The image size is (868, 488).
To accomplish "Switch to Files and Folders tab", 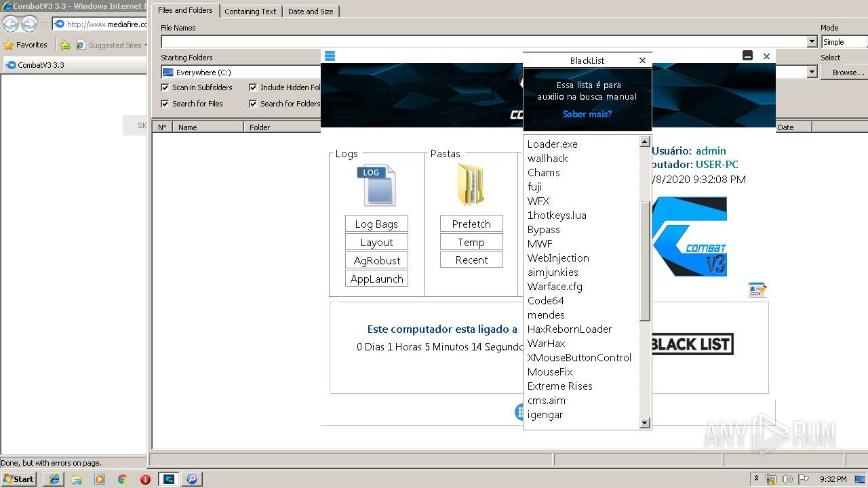I will click(x=185, y=10).
